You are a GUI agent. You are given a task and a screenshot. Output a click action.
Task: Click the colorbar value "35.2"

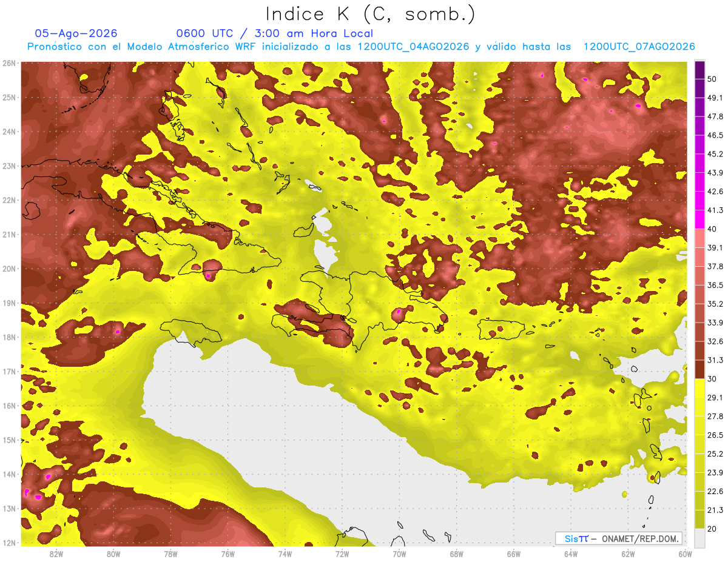(x=715, y=304)
